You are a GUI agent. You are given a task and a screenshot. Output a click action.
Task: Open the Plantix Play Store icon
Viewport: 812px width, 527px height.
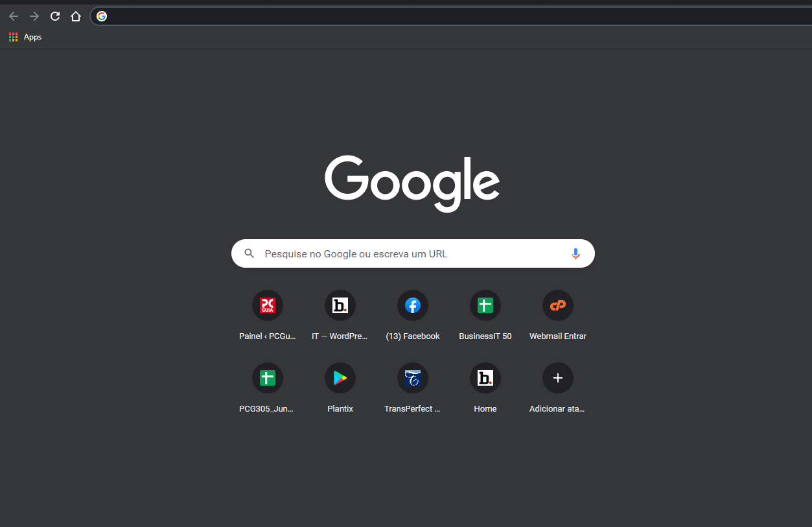coord(340,378)
